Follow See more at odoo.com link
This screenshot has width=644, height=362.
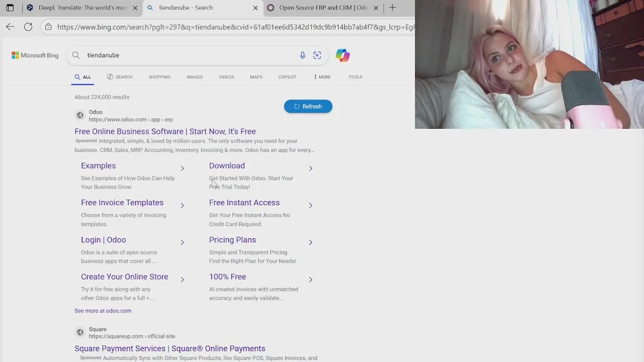[x=103, y=311]
